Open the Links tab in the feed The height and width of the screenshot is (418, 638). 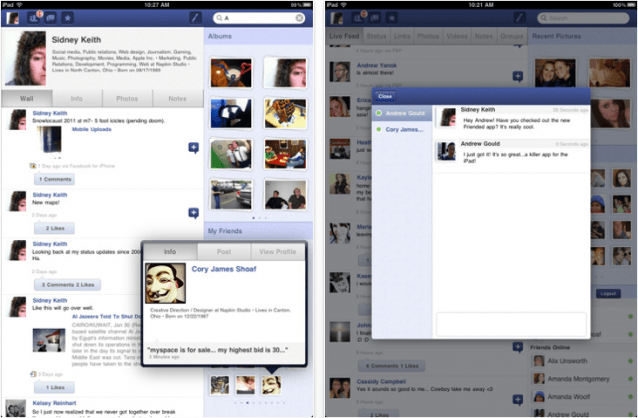(402, 36)
